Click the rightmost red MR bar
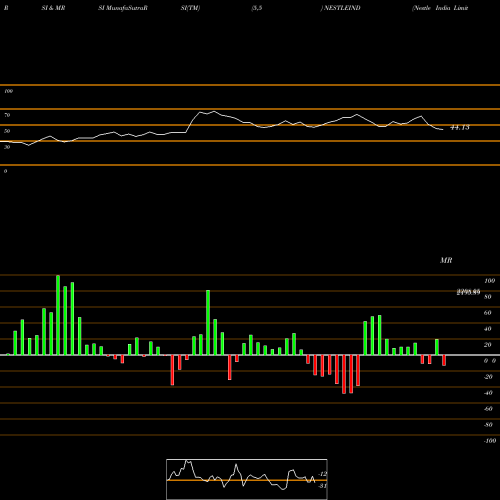500x500 pixels. point(444,360)
